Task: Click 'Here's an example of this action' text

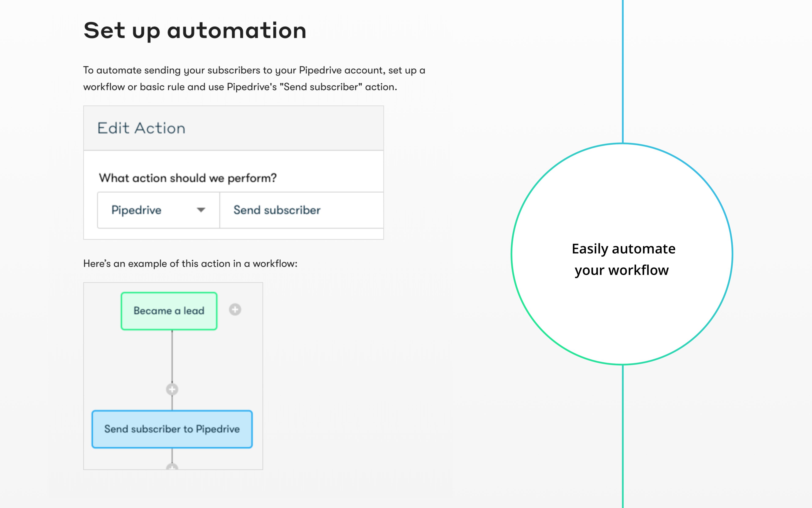Action: pos(190,264)
